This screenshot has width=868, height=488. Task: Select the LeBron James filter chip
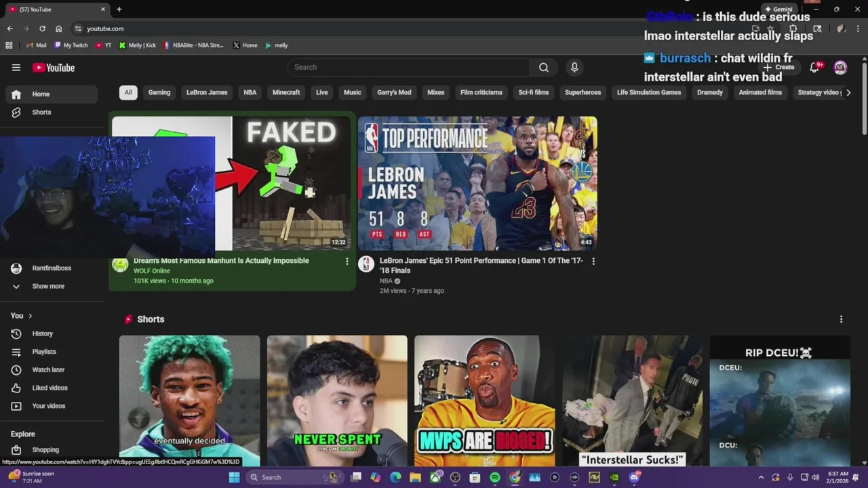coord(207,92)
